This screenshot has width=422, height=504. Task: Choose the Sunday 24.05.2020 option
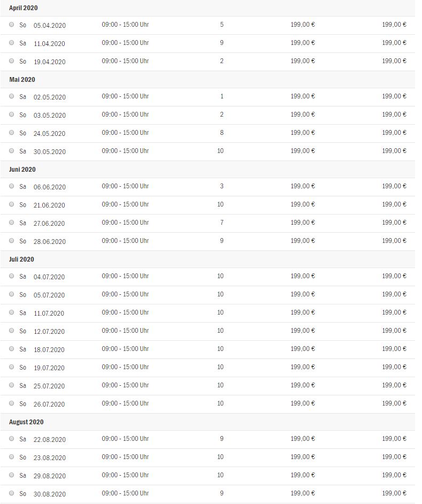(12, 133)
